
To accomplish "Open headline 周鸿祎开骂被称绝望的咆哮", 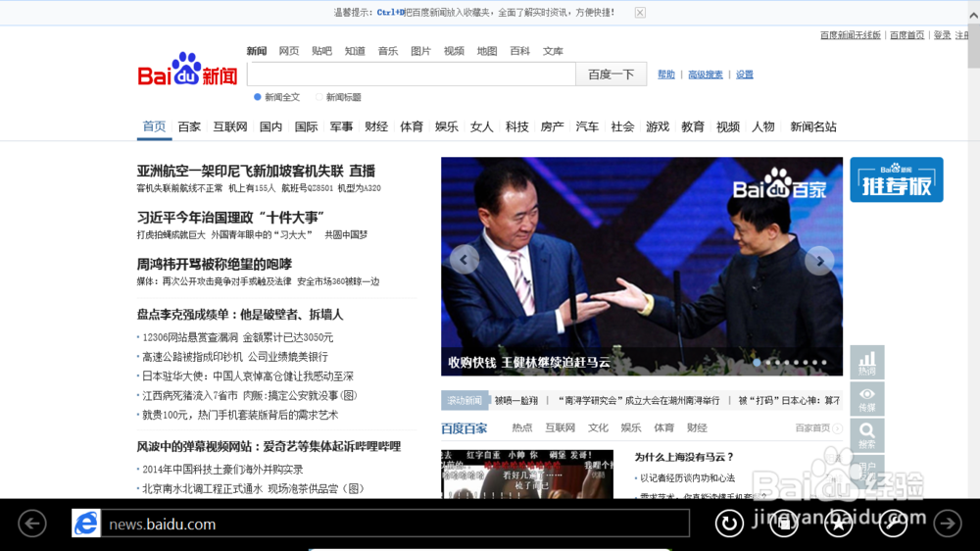I will click(x=215, y=264).
